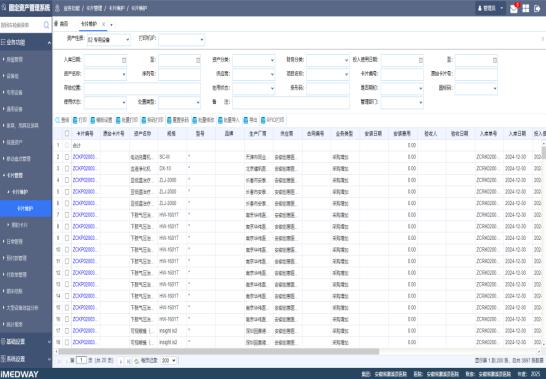Open the asset nature dropdown above filters
Screen dimensions: 546x379
[109, 40]
